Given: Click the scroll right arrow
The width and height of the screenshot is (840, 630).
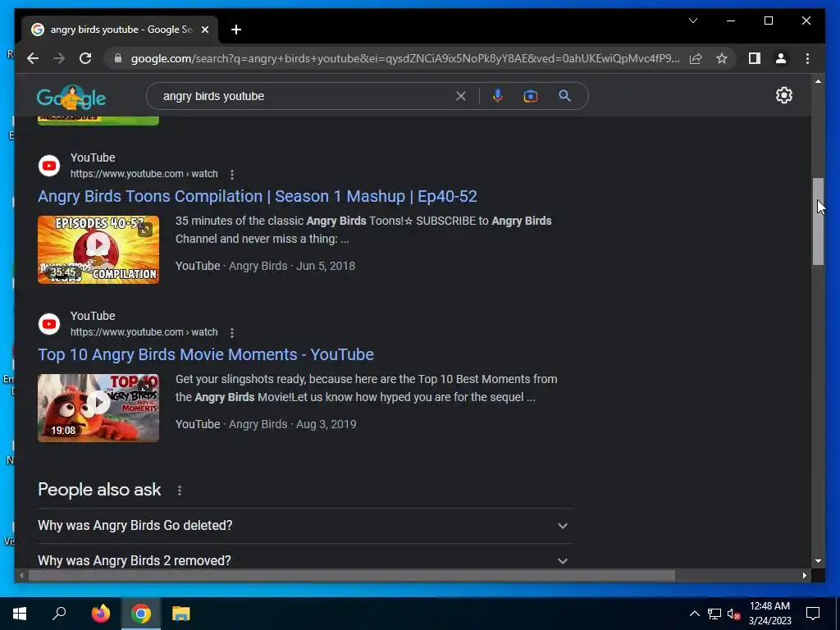Looking at the screenshot, I should tap(804, 575).
